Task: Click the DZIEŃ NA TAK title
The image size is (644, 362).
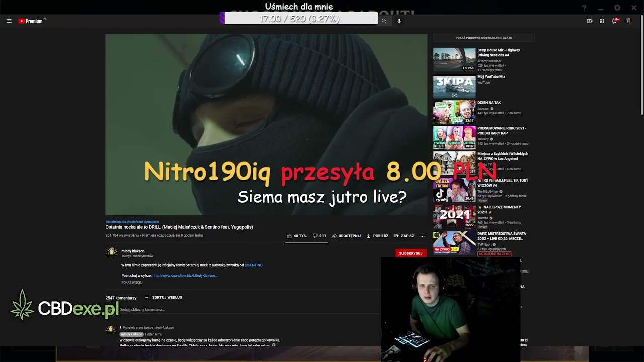Action: pyautogui.click(x=489, y=103)
